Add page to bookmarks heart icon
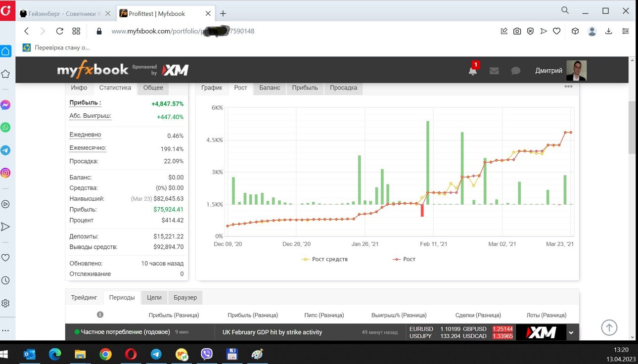 click(x=556, y=31)
